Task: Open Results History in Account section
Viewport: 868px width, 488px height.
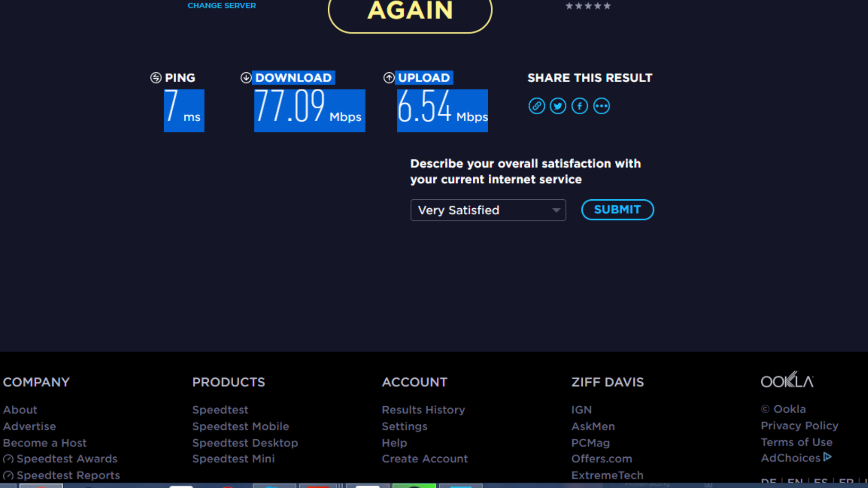Action: [x=423, y=410]
